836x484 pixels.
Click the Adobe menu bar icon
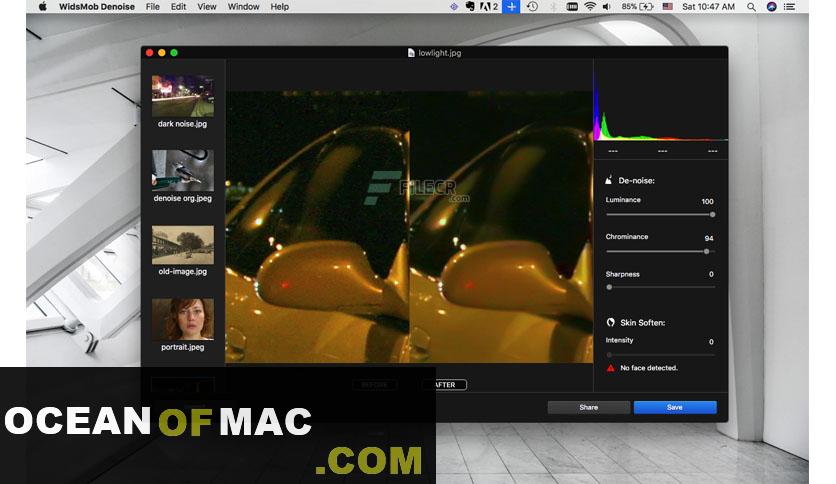(x=489, y=6)
